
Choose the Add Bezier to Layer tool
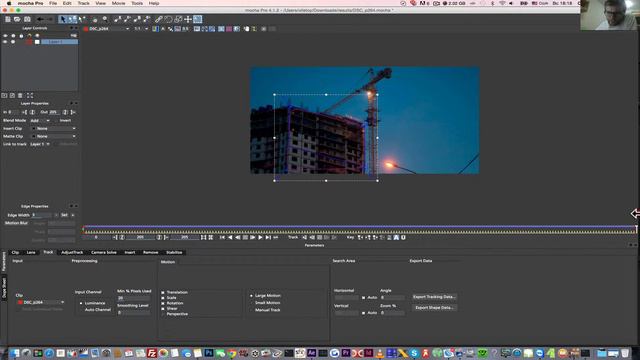pyautogui.click(x=147, y=19)
